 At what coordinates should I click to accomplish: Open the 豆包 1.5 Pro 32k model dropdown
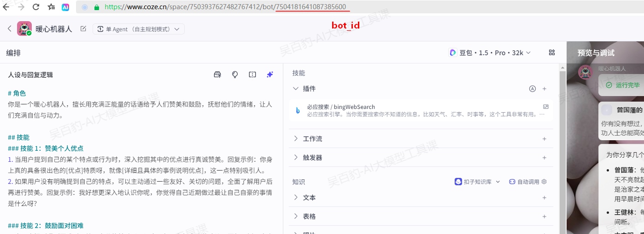pyautogui.click(x=490, y=53)
